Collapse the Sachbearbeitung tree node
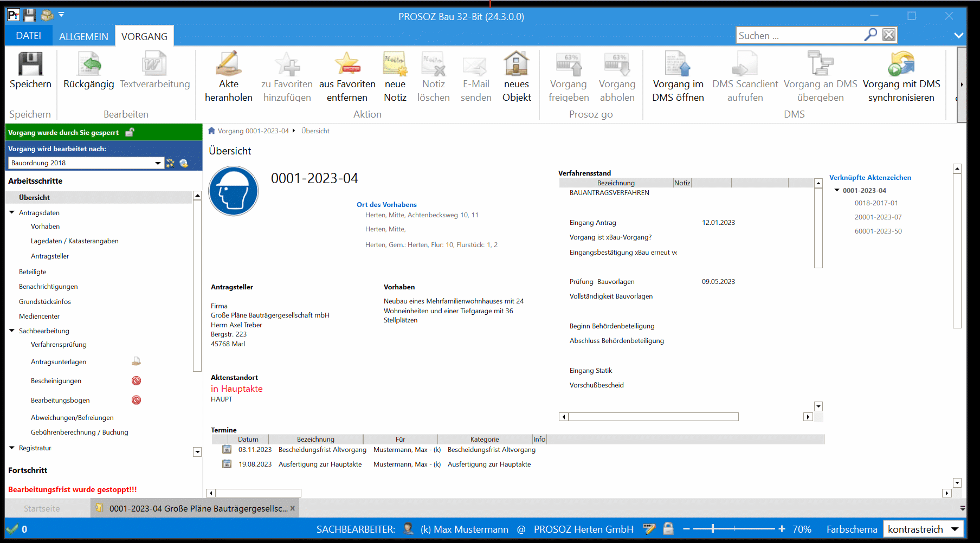 12,331
